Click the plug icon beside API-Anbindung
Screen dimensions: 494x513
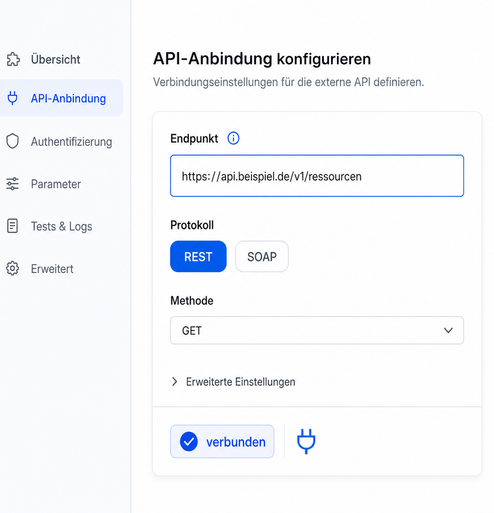(13, 98)
